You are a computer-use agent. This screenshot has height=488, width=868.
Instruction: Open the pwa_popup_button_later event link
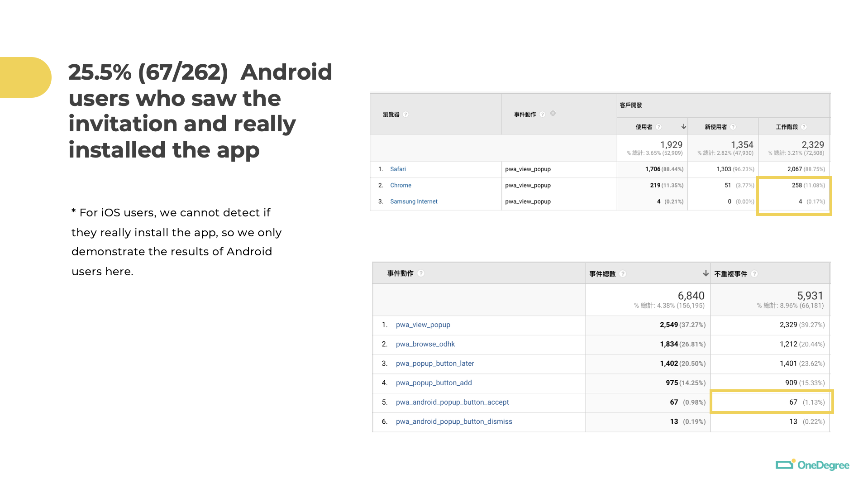pos(435,364)
